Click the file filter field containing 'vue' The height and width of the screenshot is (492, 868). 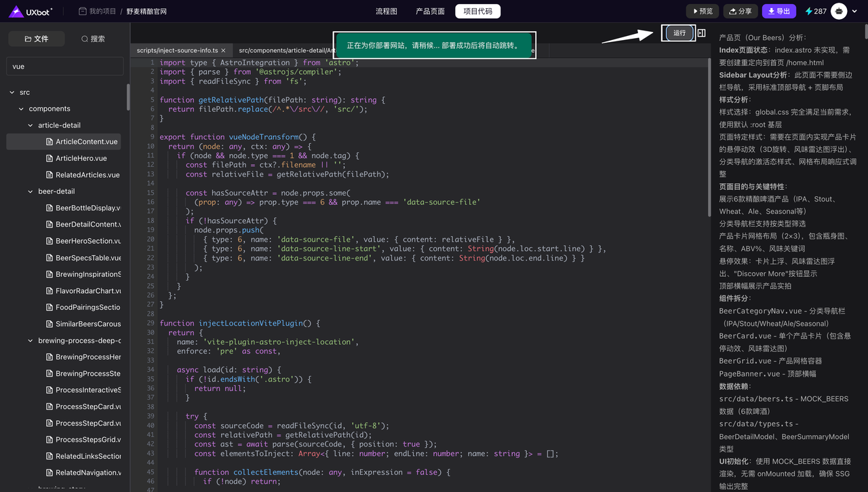[64, 67]
